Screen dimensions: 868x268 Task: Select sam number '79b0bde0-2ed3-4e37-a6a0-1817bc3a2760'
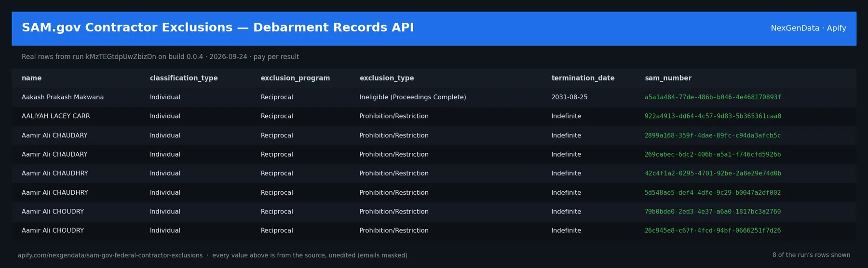[x=713, y=212]
